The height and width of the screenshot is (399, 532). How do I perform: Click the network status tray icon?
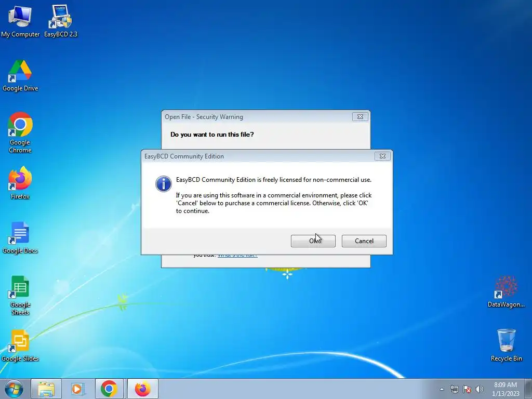click(x=454, y=389)
